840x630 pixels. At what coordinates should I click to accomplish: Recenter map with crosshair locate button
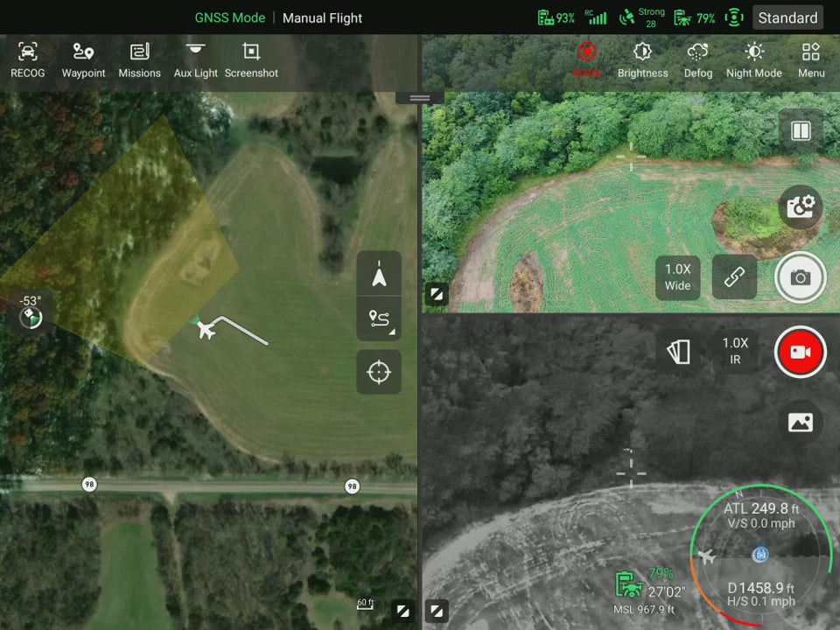click(x=379, y=373)
